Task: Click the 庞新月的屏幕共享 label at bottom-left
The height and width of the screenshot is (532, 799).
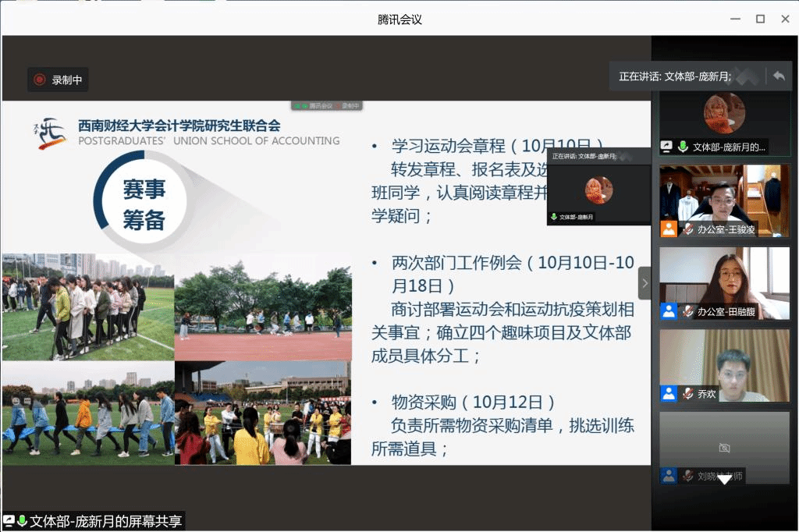Action: pyautogui.click(x=105, y=521)
